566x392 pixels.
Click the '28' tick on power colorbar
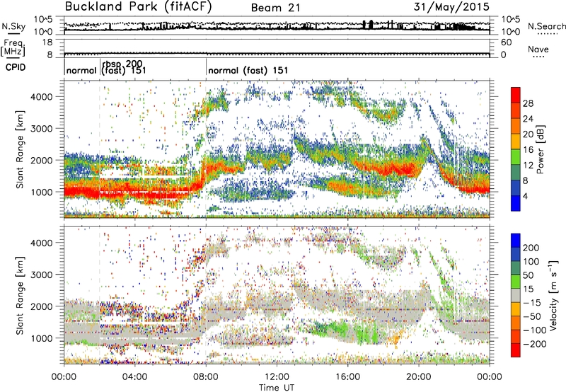click(x=528, y=103)
